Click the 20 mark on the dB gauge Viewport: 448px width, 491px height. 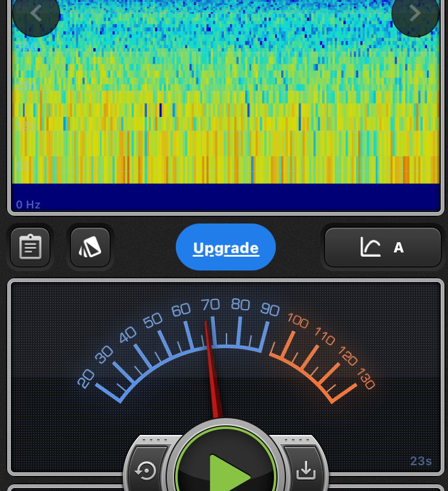click(86, 378)
